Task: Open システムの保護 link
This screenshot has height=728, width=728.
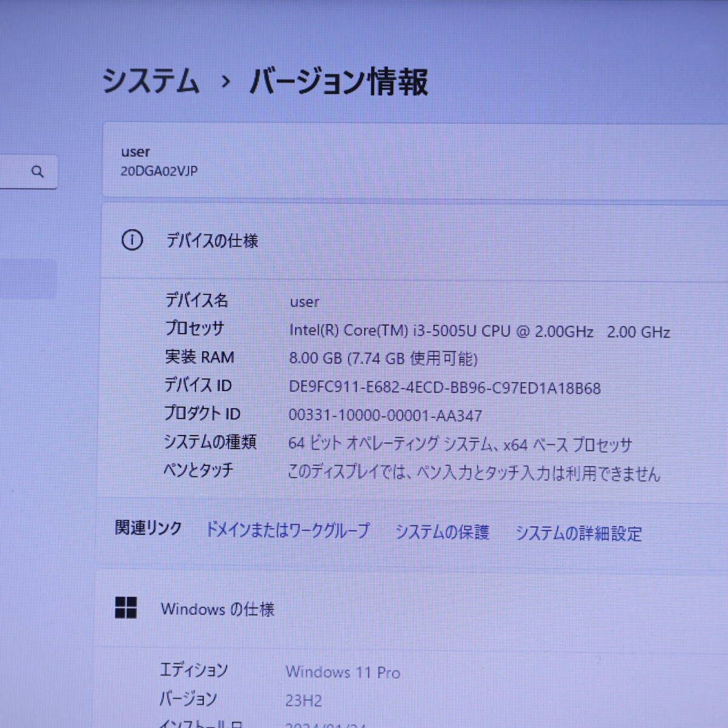Action: point(442,532)
